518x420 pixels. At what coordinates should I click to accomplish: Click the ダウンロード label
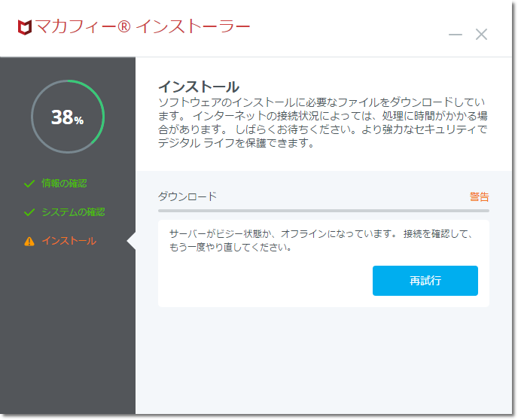click(x=187, y=196)
